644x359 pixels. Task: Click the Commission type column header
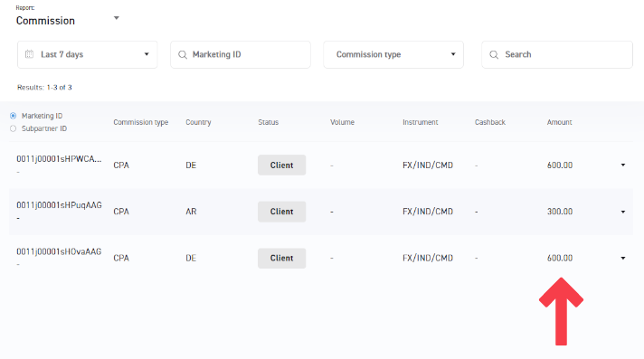click(141, 122)
